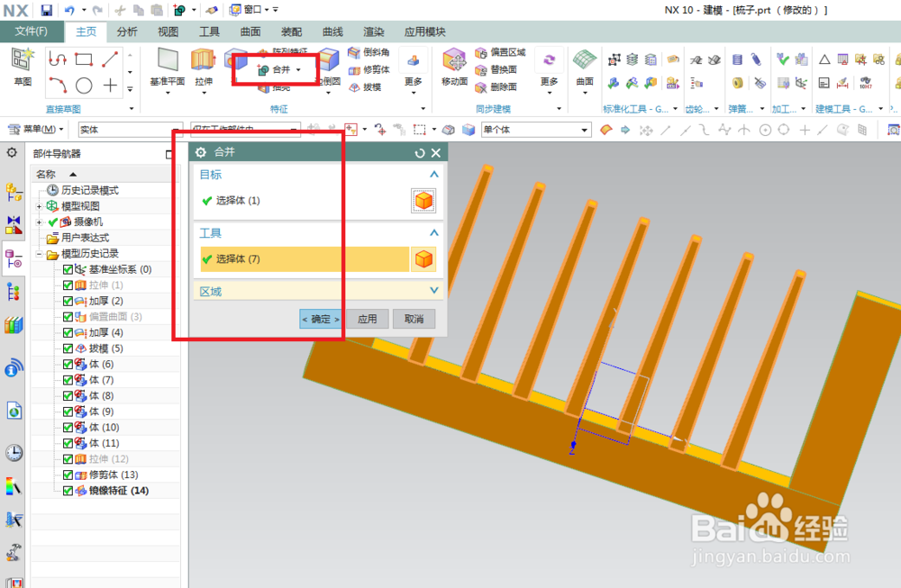Click the 修剪体 trim body tool
Image resolution: width=901 pixels, height=588 pixels.
click(369, 69)
